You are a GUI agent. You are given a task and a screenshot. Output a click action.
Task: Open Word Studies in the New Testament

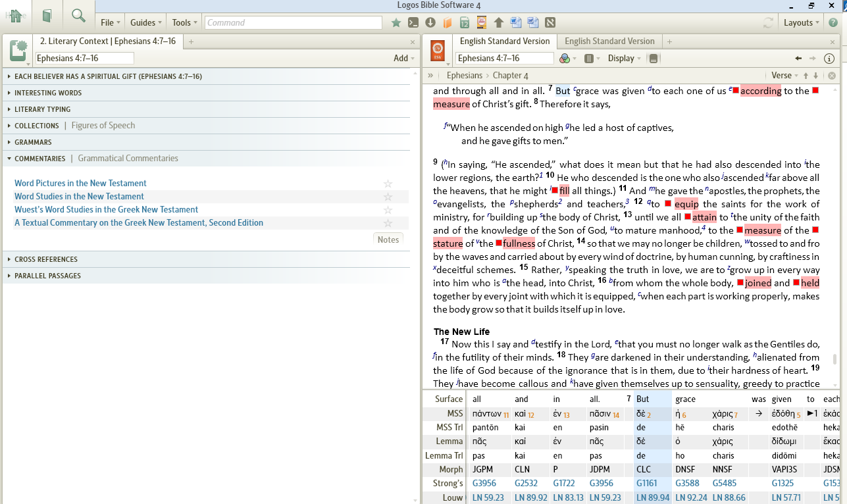[x=79, y=197]
